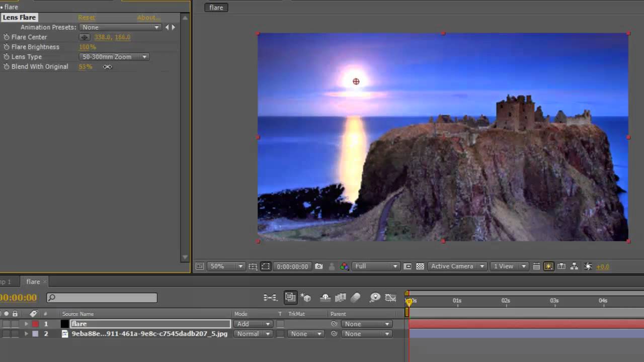Toggle brainstorm button
644x362 pixels.
coord(375,298)
